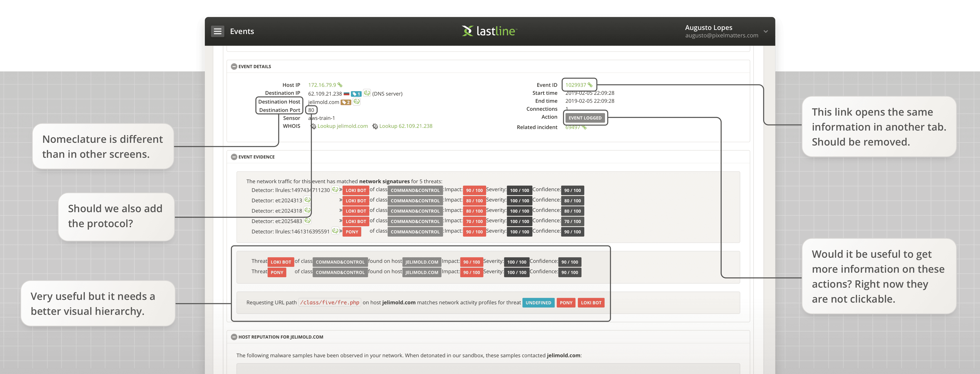Click the Events header title
The width and height of the screenshot is (980, 374).
point(242,31)
